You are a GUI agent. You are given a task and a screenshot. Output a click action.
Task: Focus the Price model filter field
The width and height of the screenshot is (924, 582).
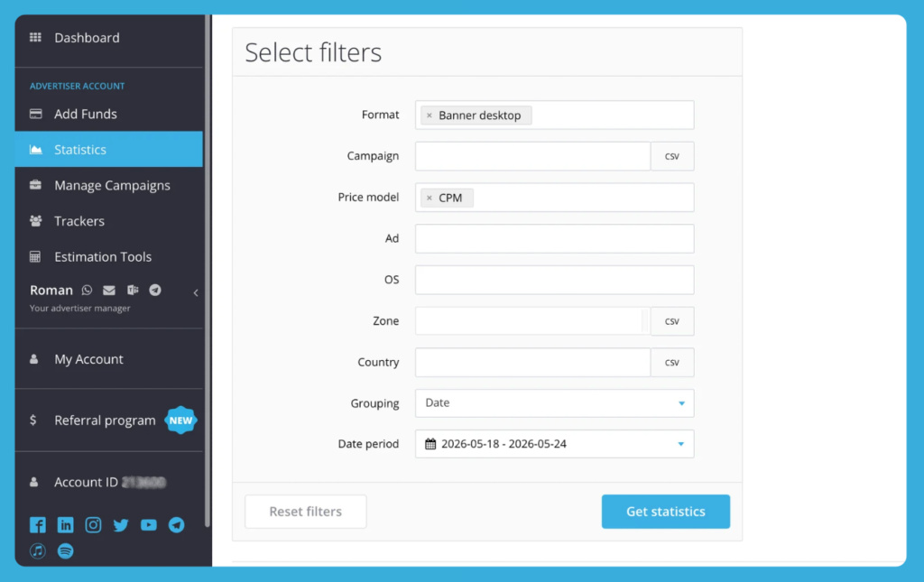[x=555, y=198]
